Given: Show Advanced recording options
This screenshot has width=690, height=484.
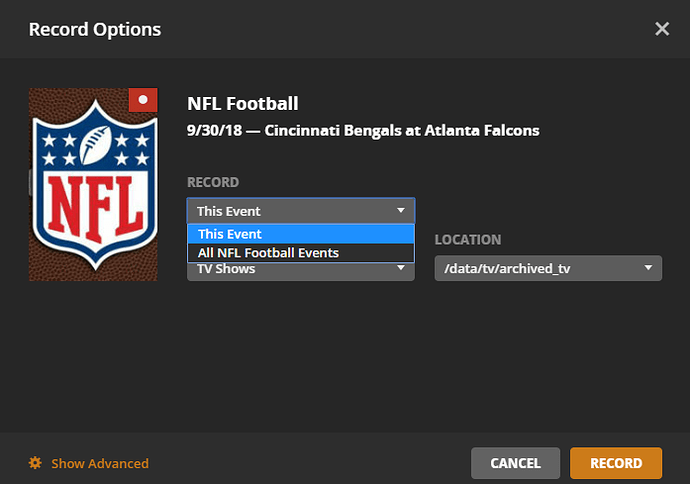Looking at the screenshot, I should click(99, 463).
